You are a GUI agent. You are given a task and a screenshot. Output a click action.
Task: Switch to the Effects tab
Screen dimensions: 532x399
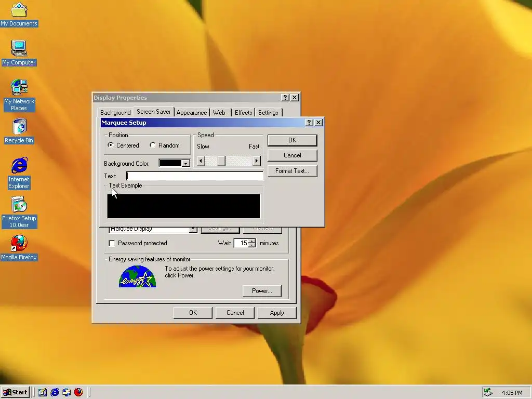coord(244,112)
